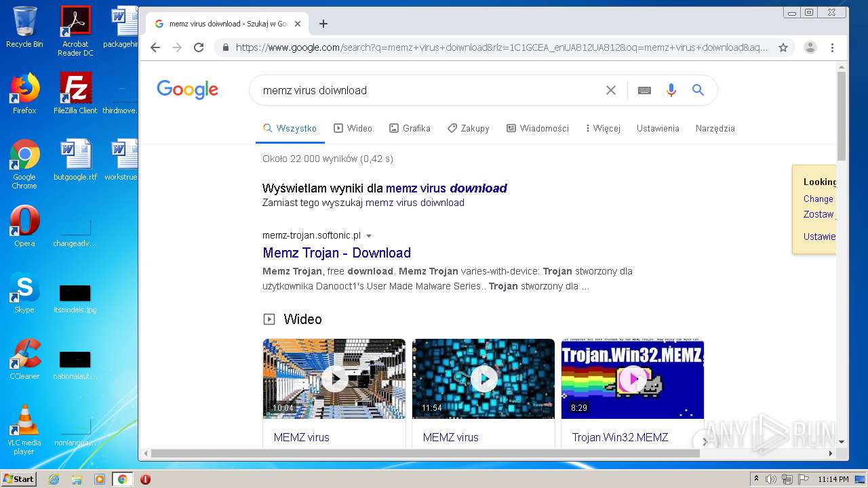Switch to the Zakupy tab
The width and height of the screenshot is (868, 488).
pyautogui.click(x=468, y=128)
